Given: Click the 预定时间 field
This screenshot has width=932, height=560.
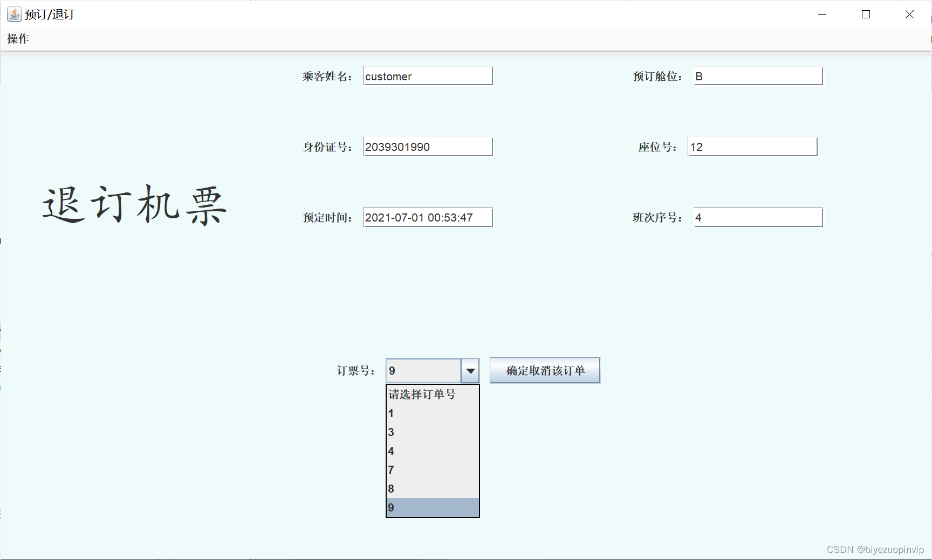Looking at the screenshot, I should 428,217.
